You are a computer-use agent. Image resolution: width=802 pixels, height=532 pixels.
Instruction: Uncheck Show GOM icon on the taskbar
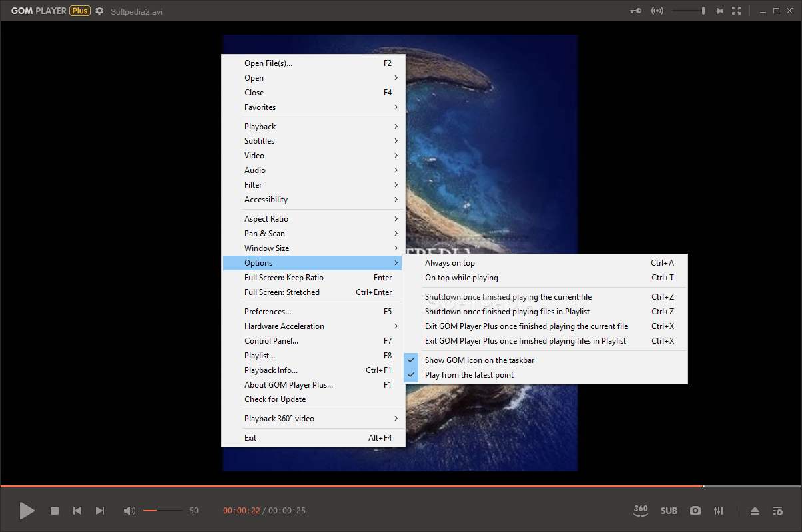(x=545, y=360)
